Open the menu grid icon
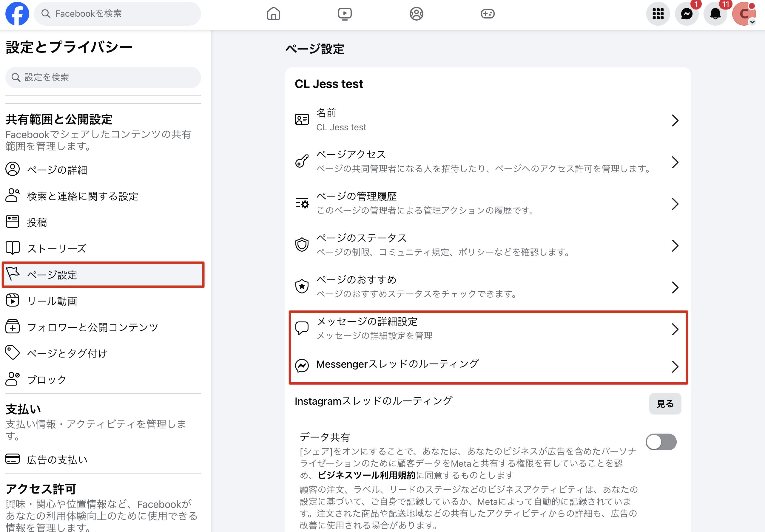Viewport: 765px width, 532px height. (x=658, y=14)
